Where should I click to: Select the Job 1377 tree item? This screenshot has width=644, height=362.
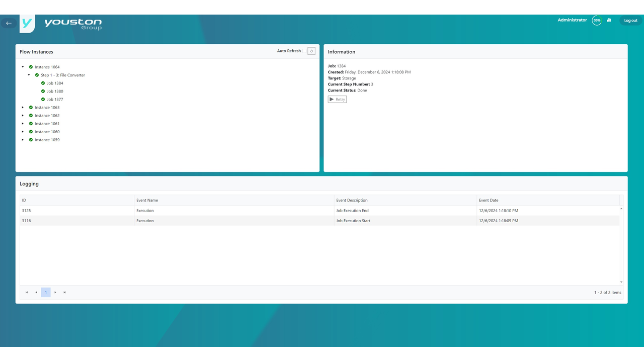click(55, 100)
